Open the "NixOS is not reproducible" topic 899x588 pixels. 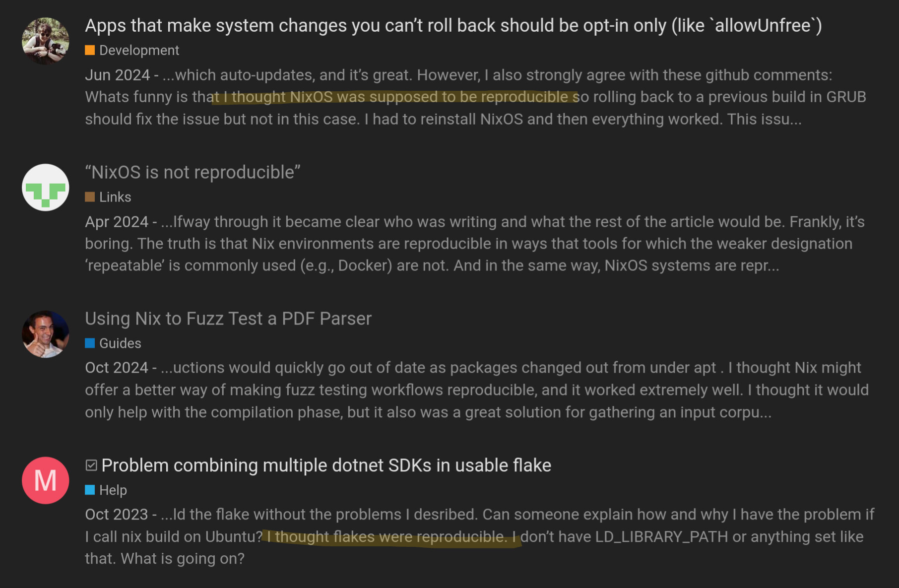coord(193,172)
